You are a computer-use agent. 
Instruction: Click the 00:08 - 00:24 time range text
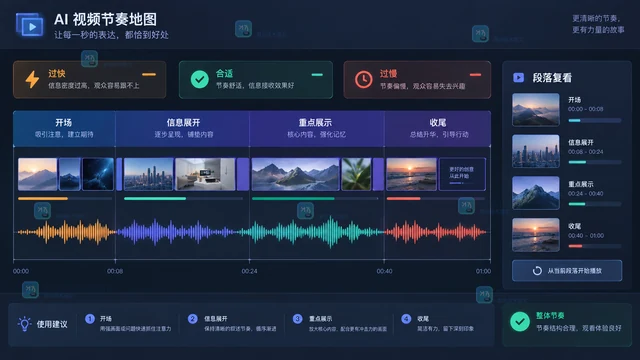[585, 152]
